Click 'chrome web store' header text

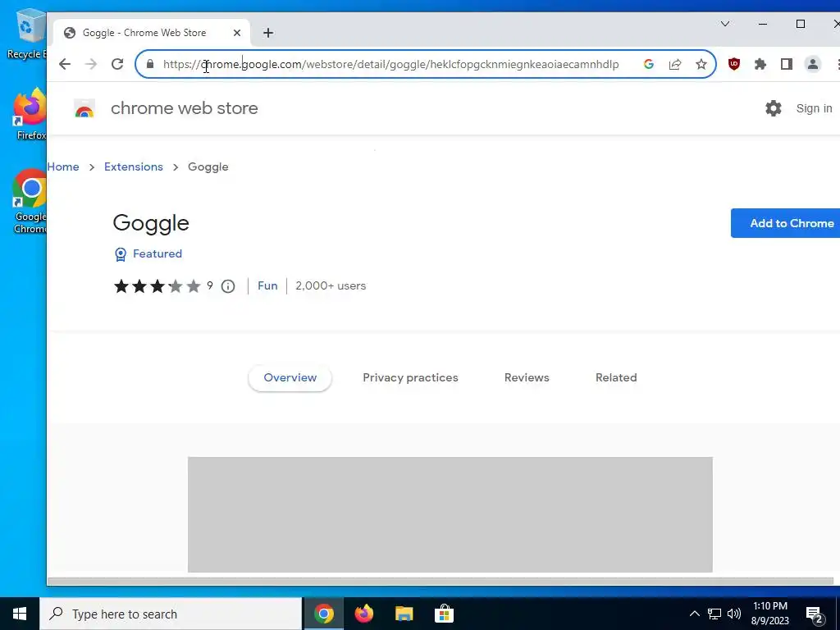point(185,108)
